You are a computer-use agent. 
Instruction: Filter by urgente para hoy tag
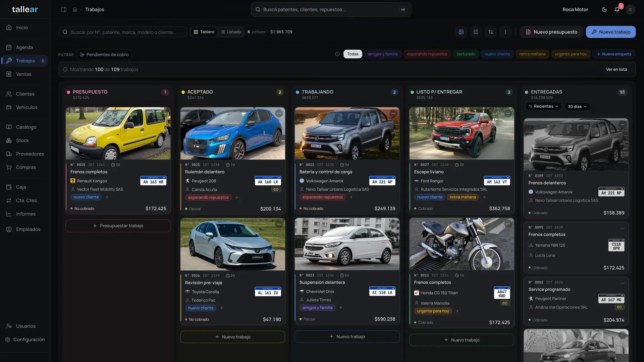(x=571, y=54)
